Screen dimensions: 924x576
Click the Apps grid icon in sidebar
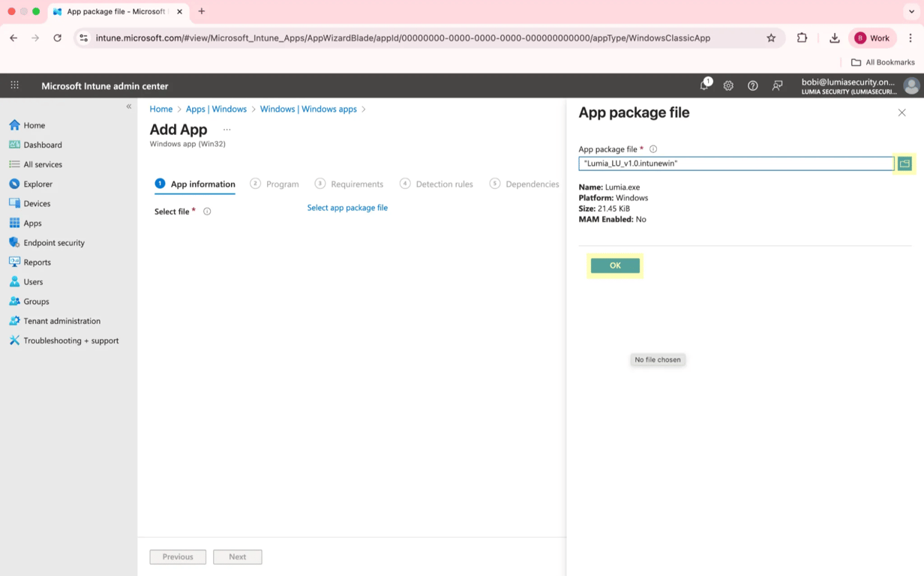tap(14, 223)
